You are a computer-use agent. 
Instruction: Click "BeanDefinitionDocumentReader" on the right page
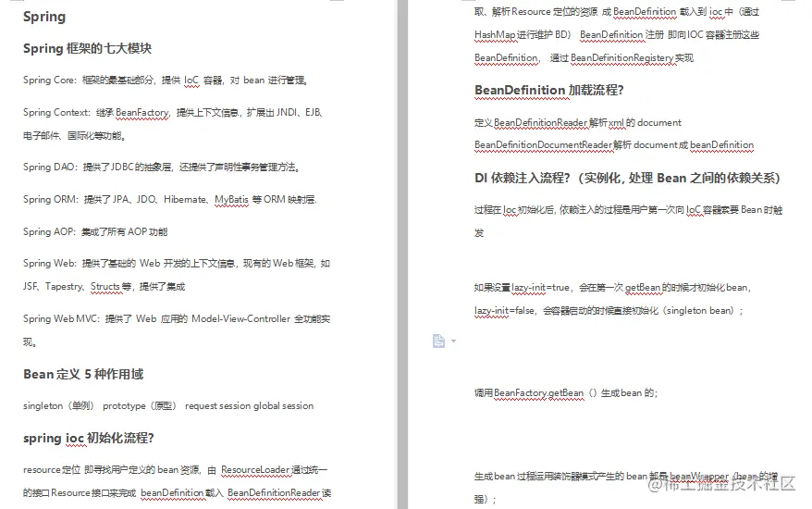click(x=543, y=145)
